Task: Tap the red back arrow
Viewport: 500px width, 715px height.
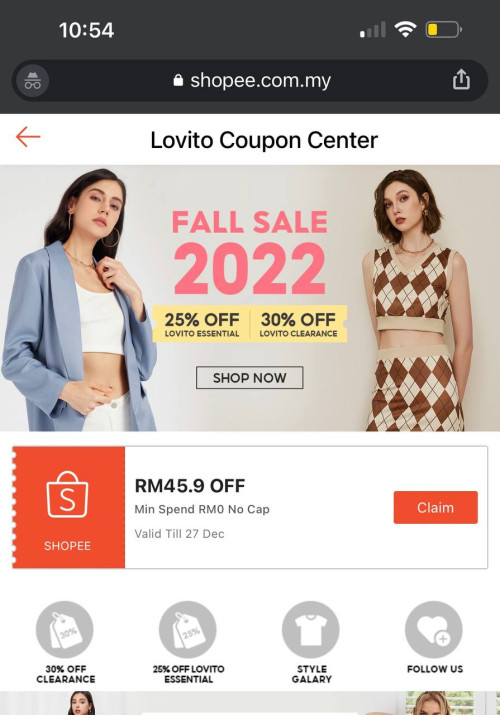Action: coord(28,137)
